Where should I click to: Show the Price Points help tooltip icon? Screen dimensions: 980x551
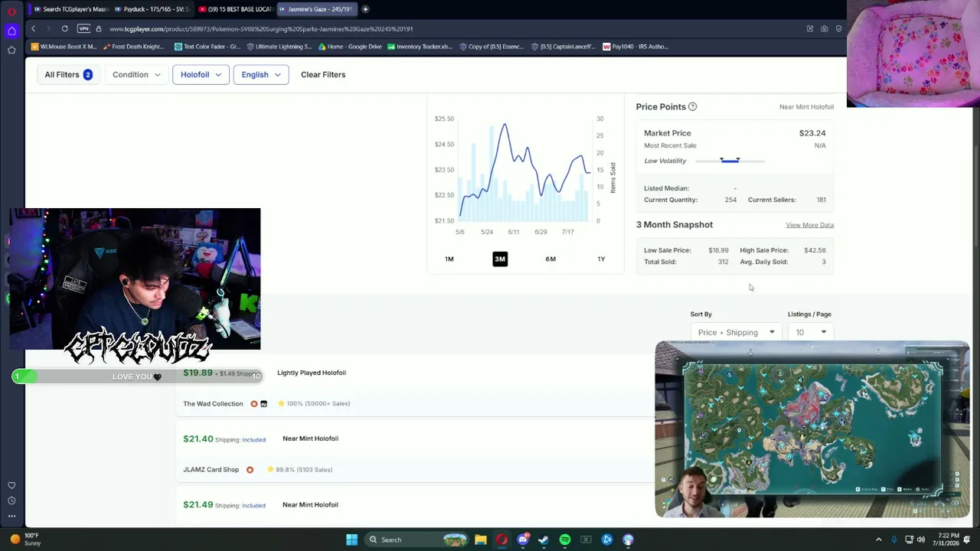point(692,106)
